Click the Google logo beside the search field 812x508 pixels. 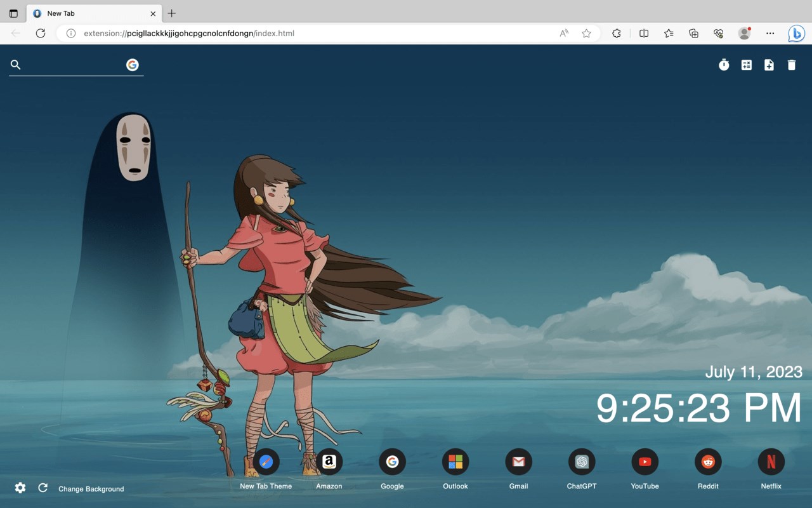tap(133, 65)
